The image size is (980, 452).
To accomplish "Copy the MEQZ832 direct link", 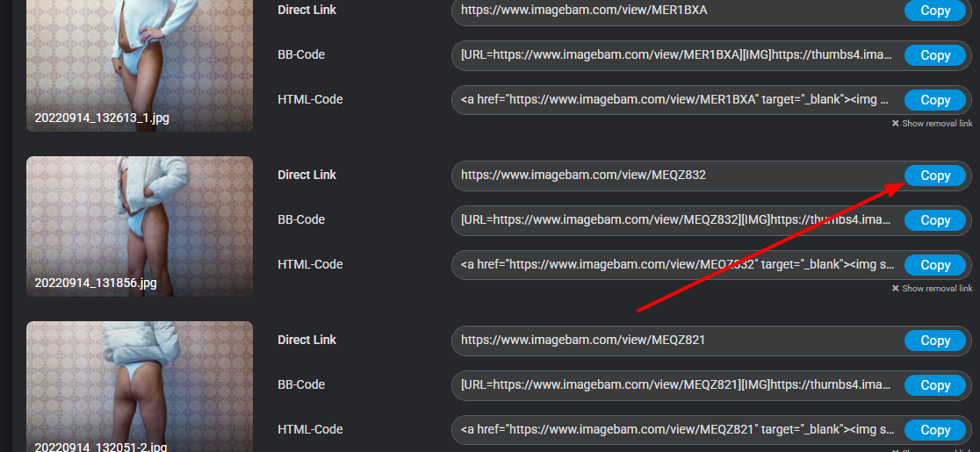I will 935,176.
